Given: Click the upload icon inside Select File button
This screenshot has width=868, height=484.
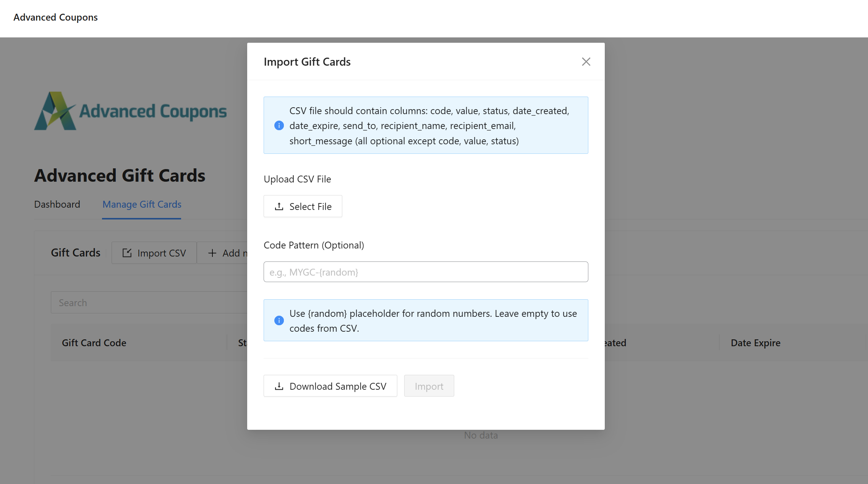Looking at the screenshot, I should click(279, 206).
